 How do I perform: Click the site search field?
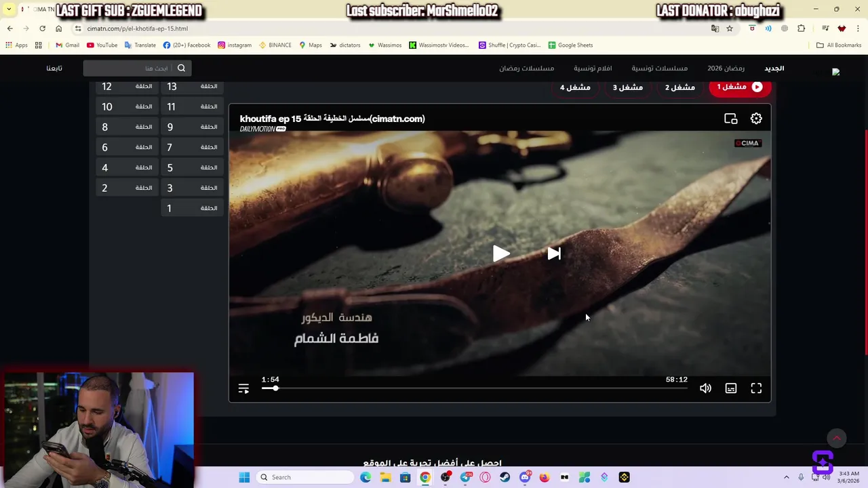click(x=127, y=68)
